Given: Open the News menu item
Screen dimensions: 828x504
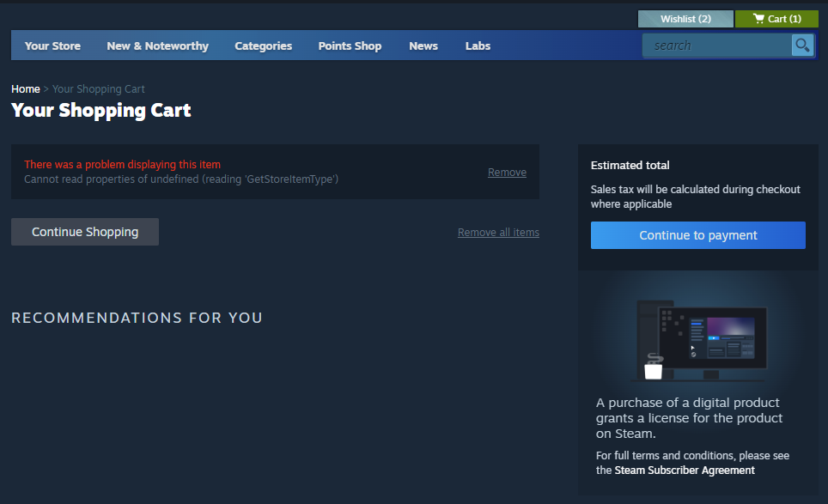Looking at the screenshot, I should coord(423,46).
